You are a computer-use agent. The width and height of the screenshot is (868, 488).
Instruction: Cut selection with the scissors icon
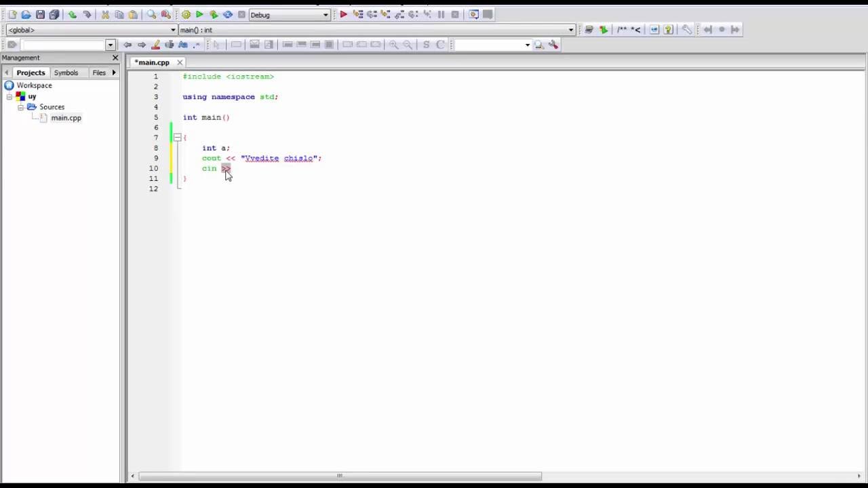coord(105,14)
